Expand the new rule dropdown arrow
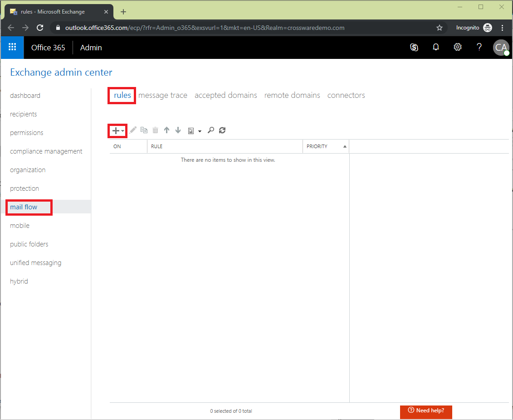 pyautogui.click(x=122, y=131)
